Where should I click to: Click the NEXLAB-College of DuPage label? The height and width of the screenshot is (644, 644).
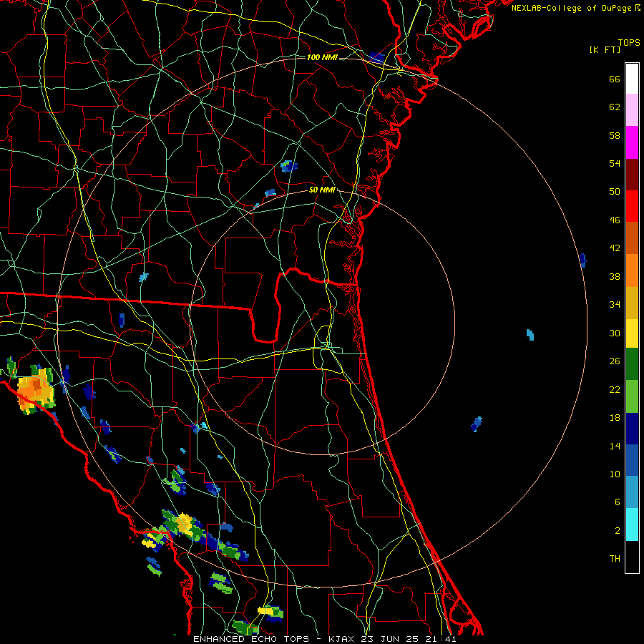[575, 8]
